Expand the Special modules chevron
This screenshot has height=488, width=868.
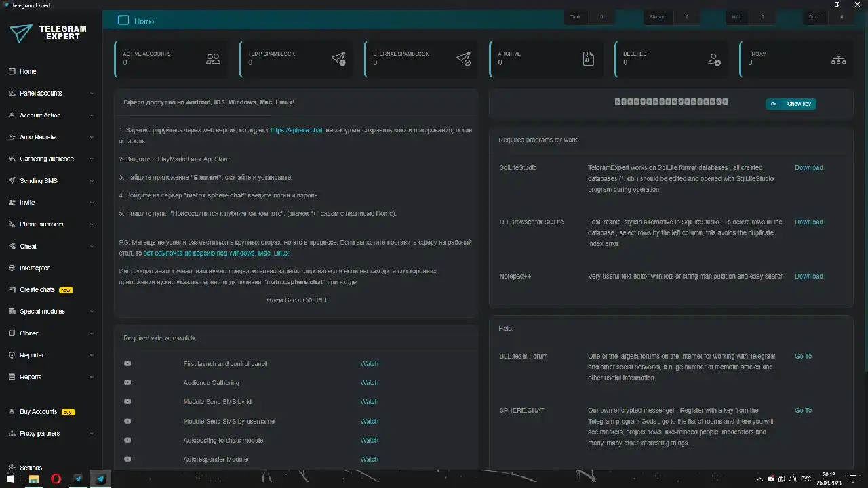pyautogui.click(x=92, y=312)
